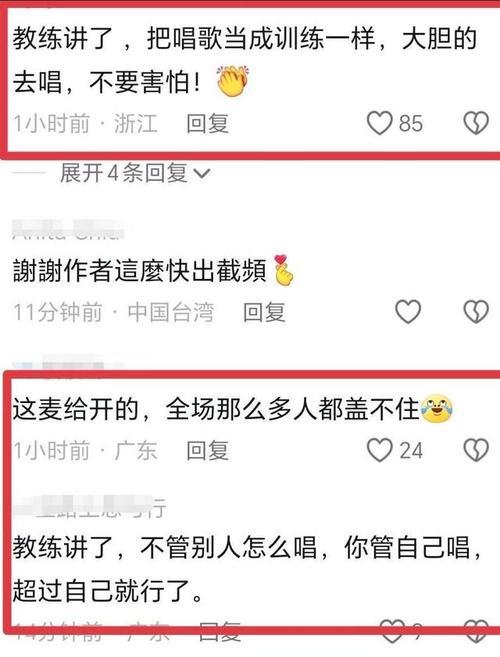The height and width of the screenshot is (657, 500).
Task: Like the comment with 85 likes
Action: (x=380, y=123)
